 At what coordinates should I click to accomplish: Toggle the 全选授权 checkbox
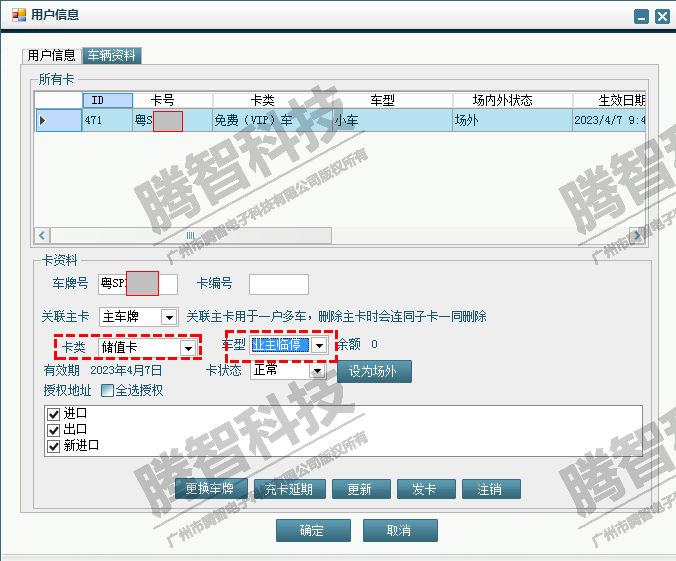[107, 390]
